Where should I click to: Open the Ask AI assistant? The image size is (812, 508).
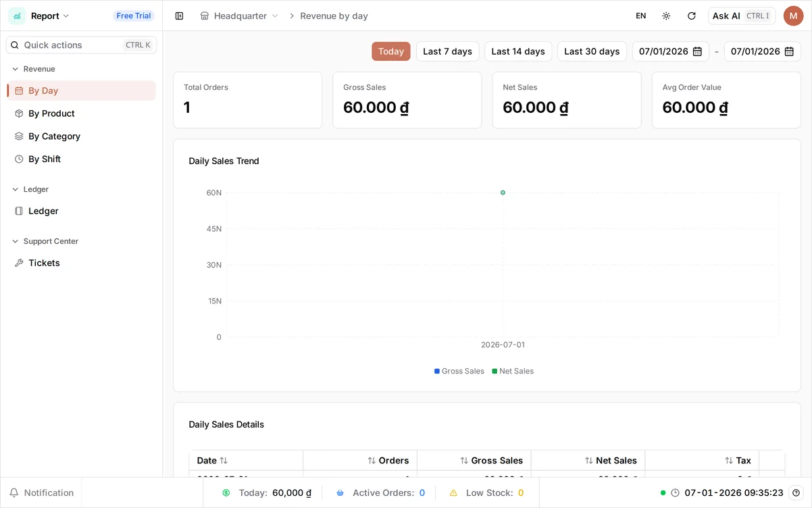pyautogui.click(x=741, y=16)
